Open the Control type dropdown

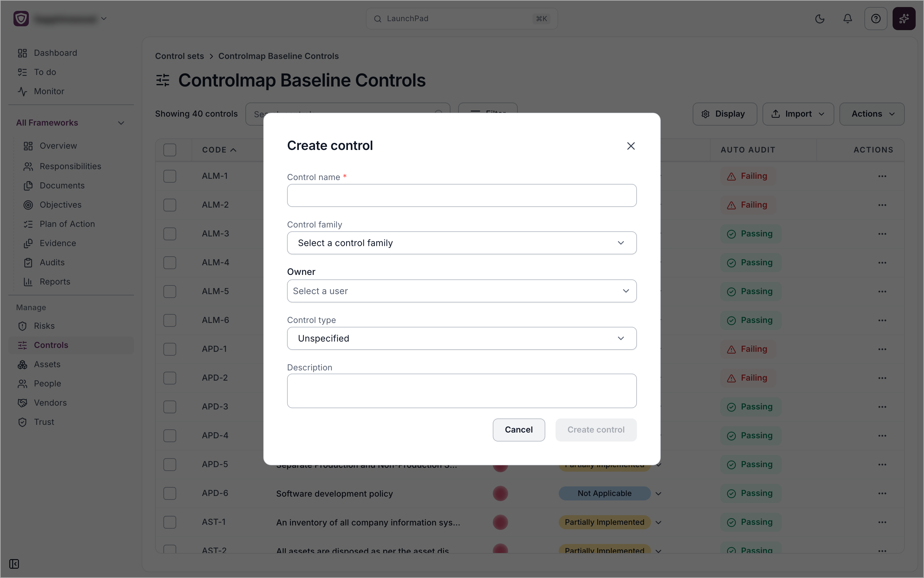[x=462, y=338]
